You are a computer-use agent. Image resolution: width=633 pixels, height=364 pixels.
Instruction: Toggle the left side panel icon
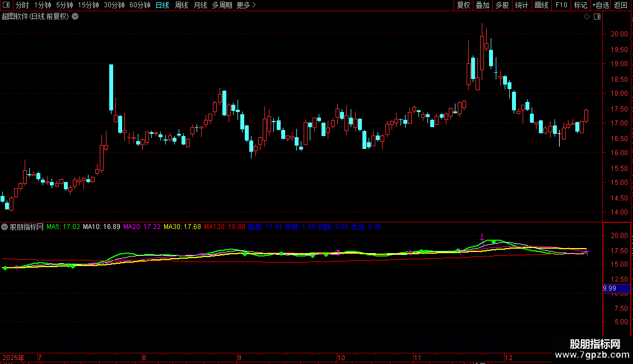6,5
